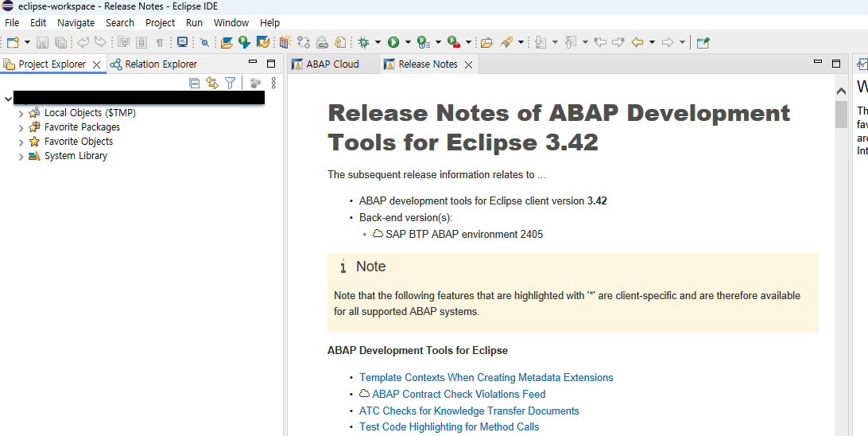Click the Open Task folder toolbar icon
868x436 pixels.
click(486, 42)
